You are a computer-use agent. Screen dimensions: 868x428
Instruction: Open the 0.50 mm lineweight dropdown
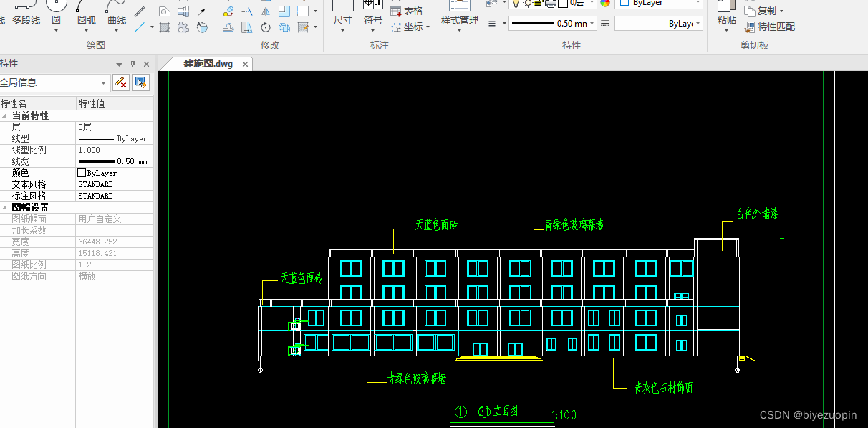coord(592,24)
